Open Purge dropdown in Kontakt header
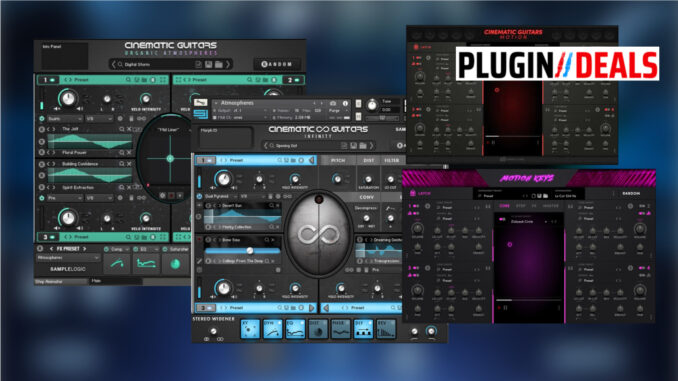Viewport: 678px width, 381px height. click(x=338, y=111)
